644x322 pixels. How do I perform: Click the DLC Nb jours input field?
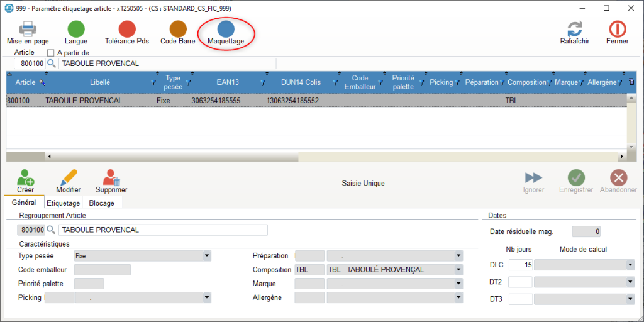click(520, 265)
